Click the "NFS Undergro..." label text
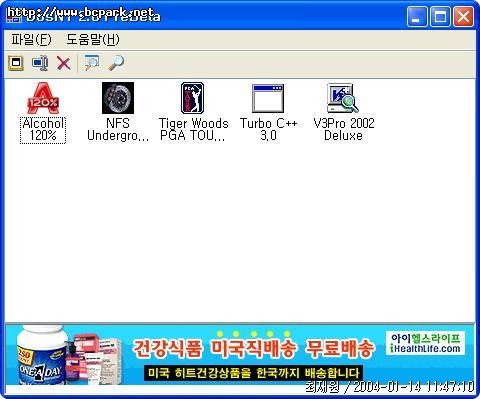Viewport: 480px width, 399px height. pos(118,129)
